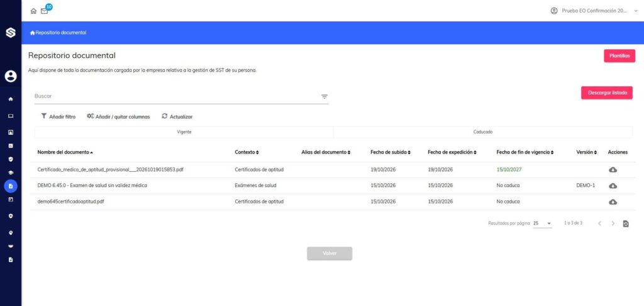Open Añadir / quitar columnas
The width and height of the screenshot is (644, 306).
tap(118, 116)
